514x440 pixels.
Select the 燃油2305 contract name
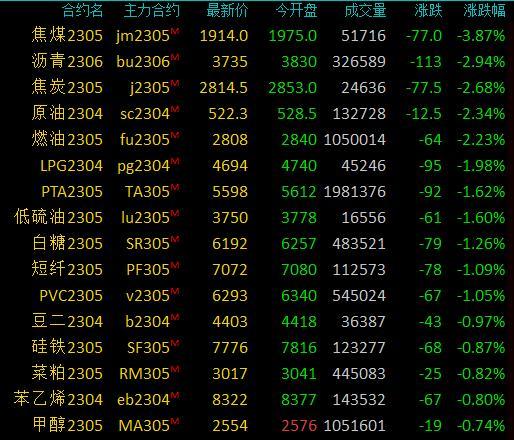pos(67,139)
